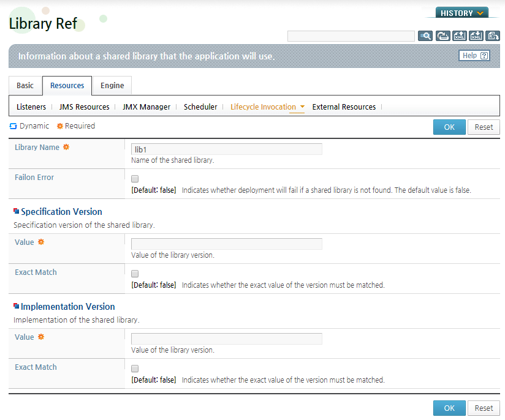505x420 pixels.
Task: Click the search magnifier icon
Action: pos(425,36)
